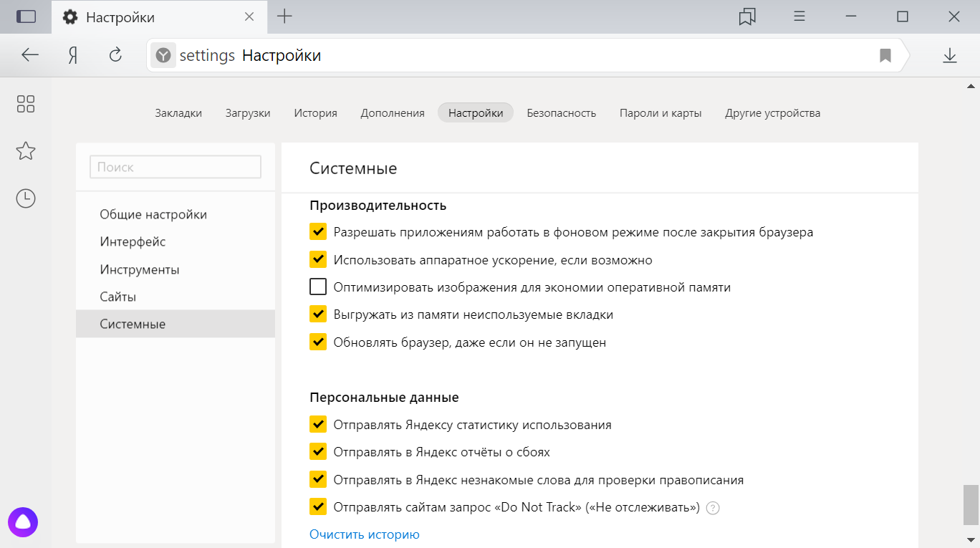Click the vertical scrollbar thumb
The image size is (980, 548).
[971, 506]
